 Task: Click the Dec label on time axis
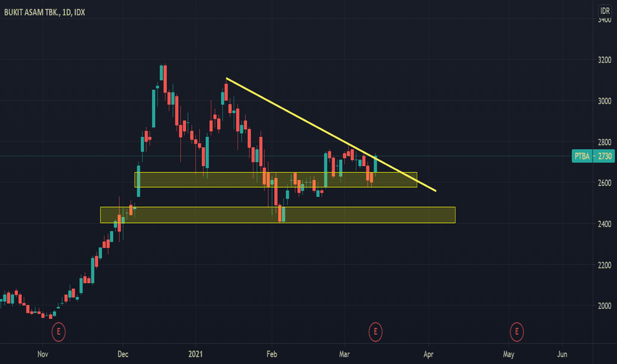pyautogui.click(x=122, y=354)
